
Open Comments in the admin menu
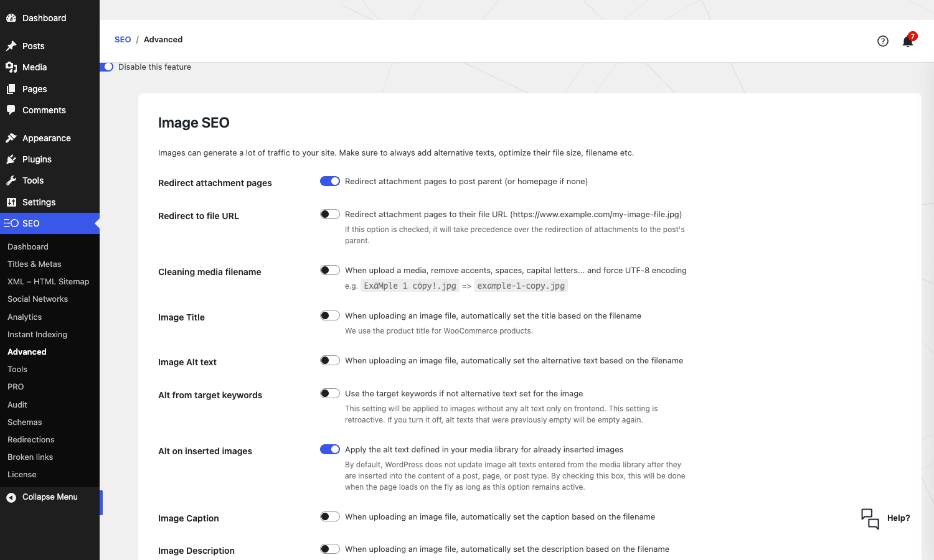point(50,110)
